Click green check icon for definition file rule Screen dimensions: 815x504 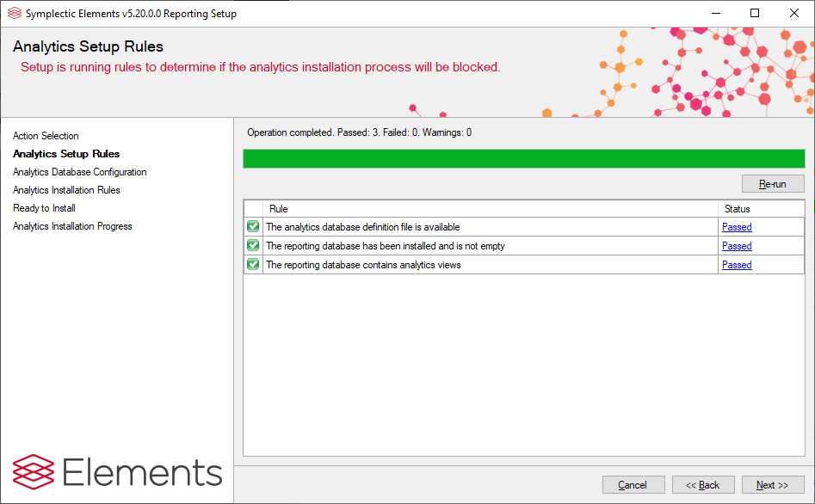(253, 226)
